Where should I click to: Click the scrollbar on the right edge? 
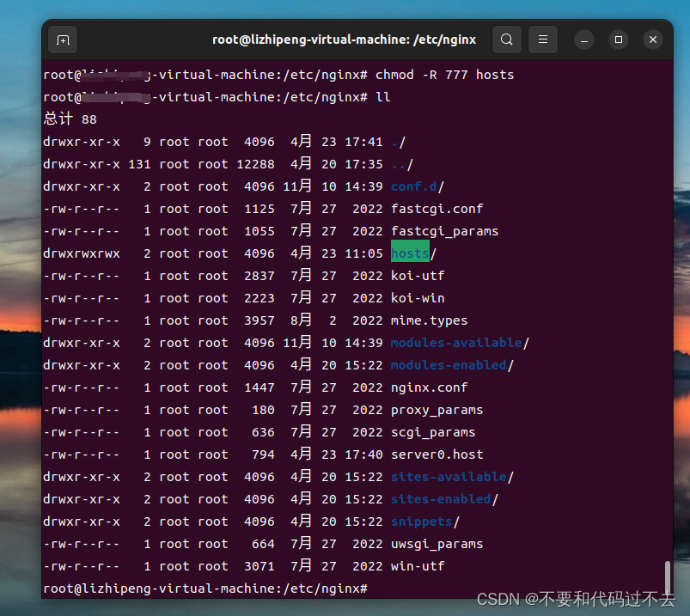(668, 576)
